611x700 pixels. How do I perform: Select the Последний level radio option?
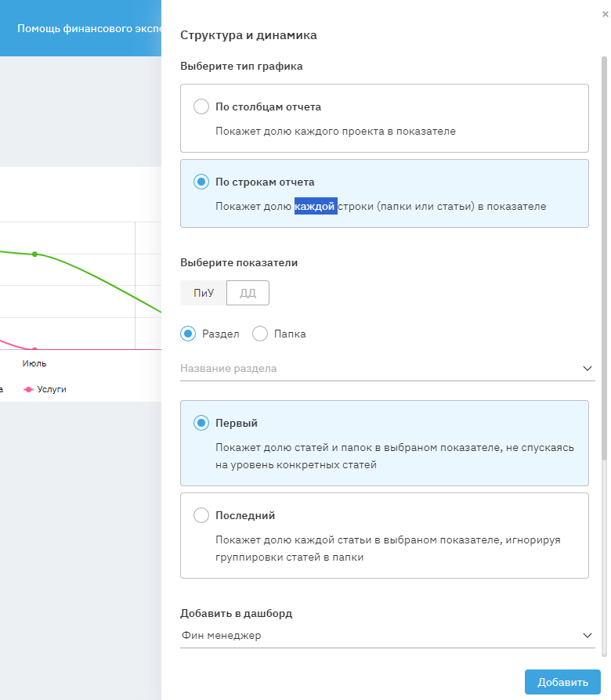point(201,515)
